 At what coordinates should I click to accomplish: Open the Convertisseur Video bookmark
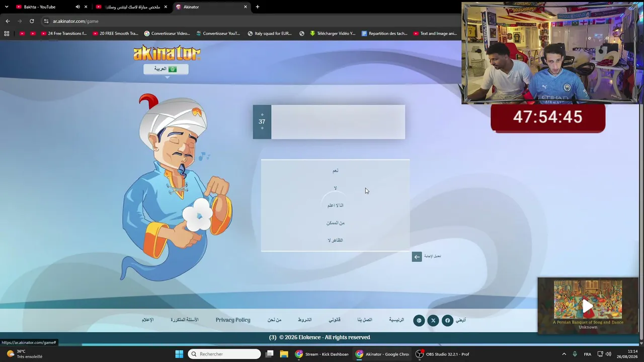click(167, 34)
